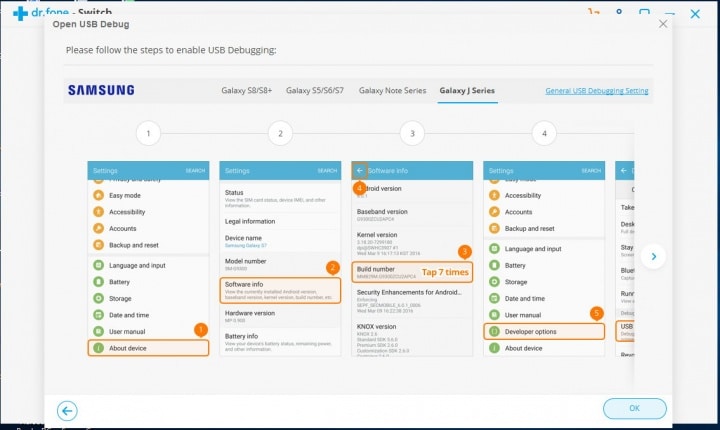Click the back arrow at bottom left
The width and height of the screenshot is (720, 430).
(67, 410)
